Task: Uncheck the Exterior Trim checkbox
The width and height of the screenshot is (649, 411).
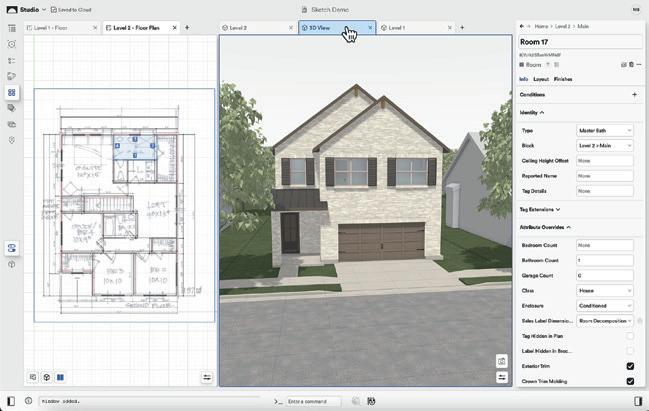Action: [x=630, y=366]
